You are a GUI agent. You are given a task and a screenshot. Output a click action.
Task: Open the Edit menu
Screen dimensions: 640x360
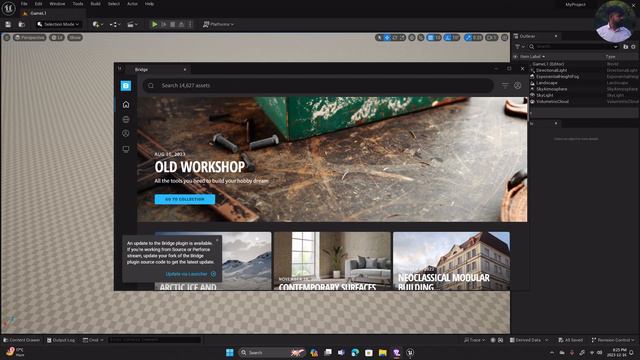pyautogui.click(x=38, y=4)
